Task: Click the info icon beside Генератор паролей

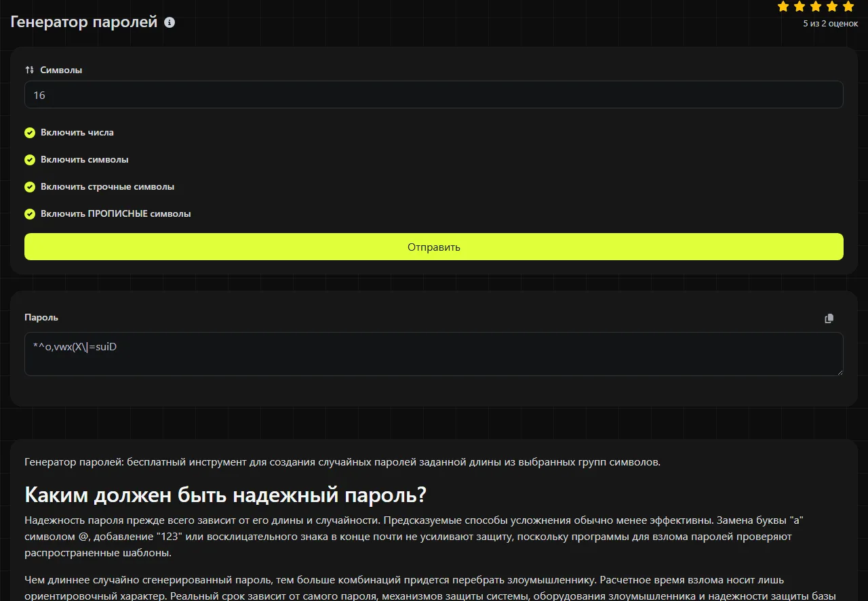Action: [x=170, y=22]
